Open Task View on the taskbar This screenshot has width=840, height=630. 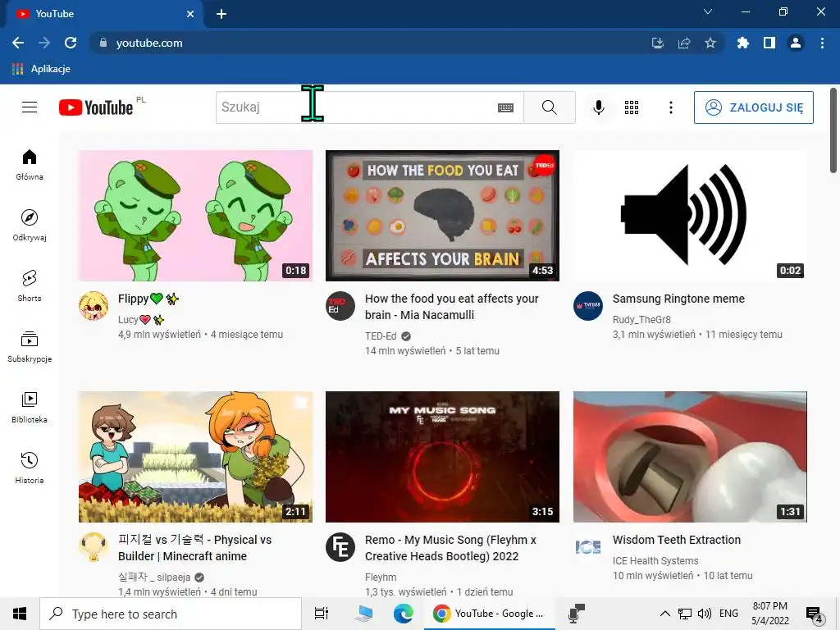[322, 614]
